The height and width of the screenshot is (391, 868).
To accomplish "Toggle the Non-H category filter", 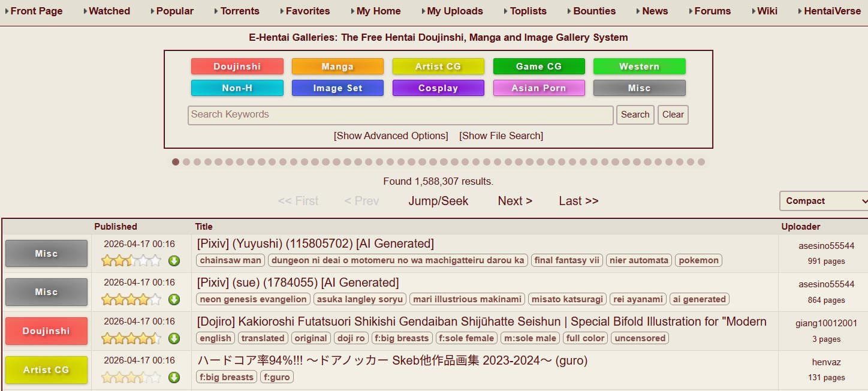I will 237,88.
